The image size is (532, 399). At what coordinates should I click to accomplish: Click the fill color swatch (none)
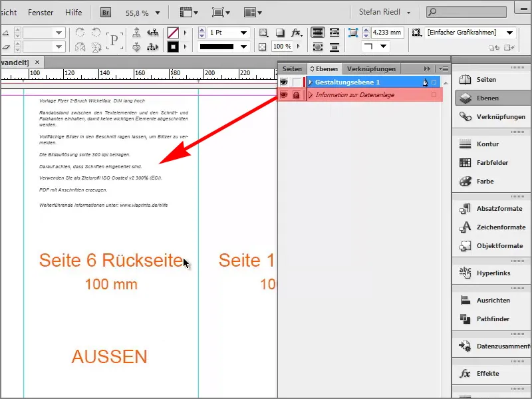(x=173, y=33)
